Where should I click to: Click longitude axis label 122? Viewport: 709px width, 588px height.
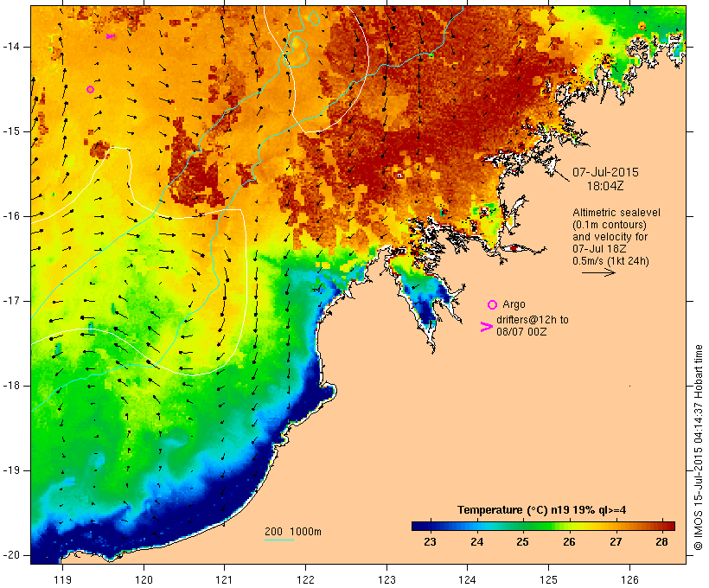coord(306,579)
